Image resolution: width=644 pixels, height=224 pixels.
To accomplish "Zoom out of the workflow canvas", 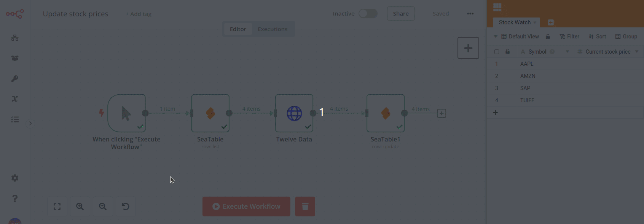I will click(x=103, y=207).
